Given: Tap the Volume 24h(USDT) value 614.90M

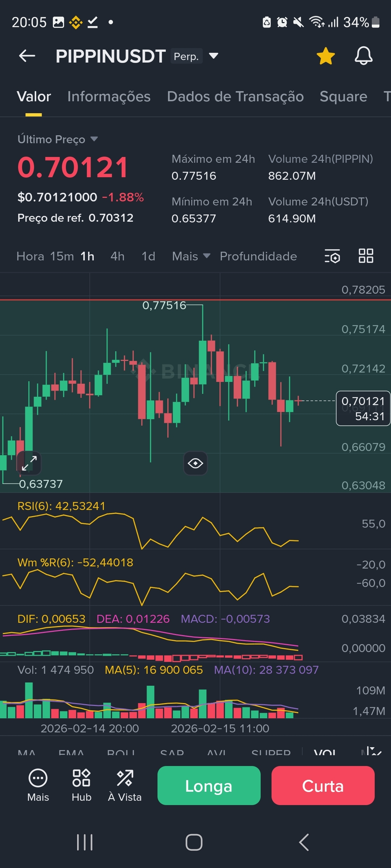Looking at the screenshot, I should tap(292, 218).
